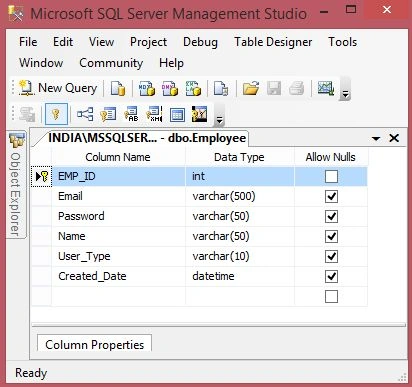This screenshot has width=412, height=387.
Task: Click varchar(50) data type for Password
Action: click(x=240, y=216)
